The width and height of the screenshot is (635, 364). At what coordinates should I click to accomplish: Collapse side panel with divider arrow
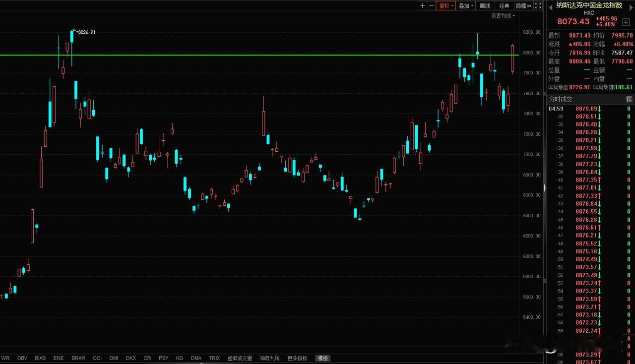545,187
